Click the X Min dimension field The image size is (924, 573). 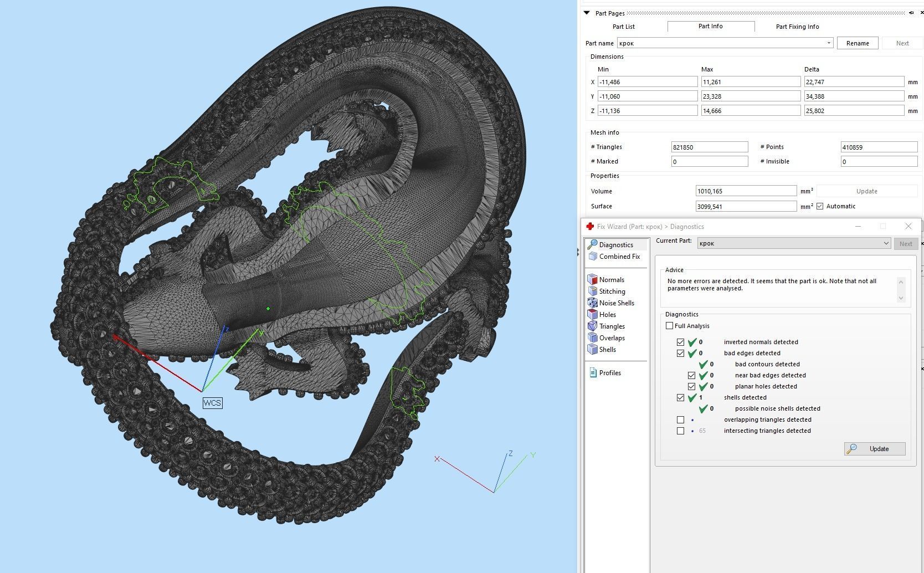click(648, 82)
